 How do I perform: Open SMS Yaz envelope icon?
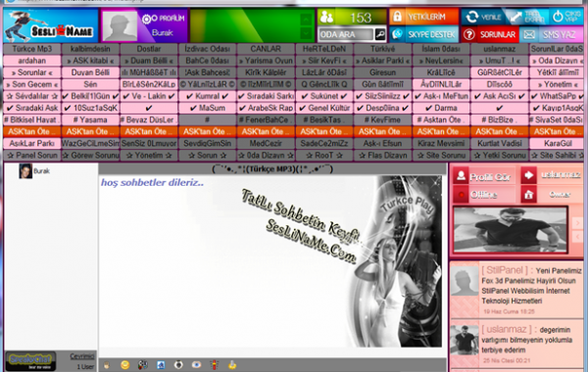(529, 35)
